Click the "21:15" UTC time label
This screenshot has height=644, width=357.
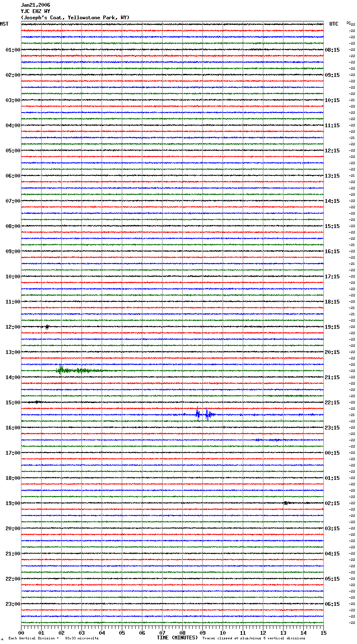[x=332, y=377]
